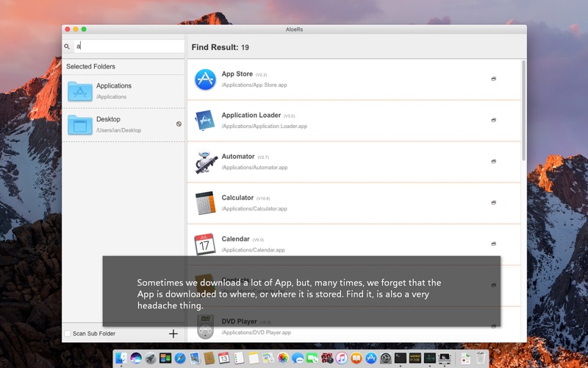Viewport: 588px width, 368px height.
Task: Click the Calendar app icon in results
Action: pyautogui.click(x=205, y=244)
